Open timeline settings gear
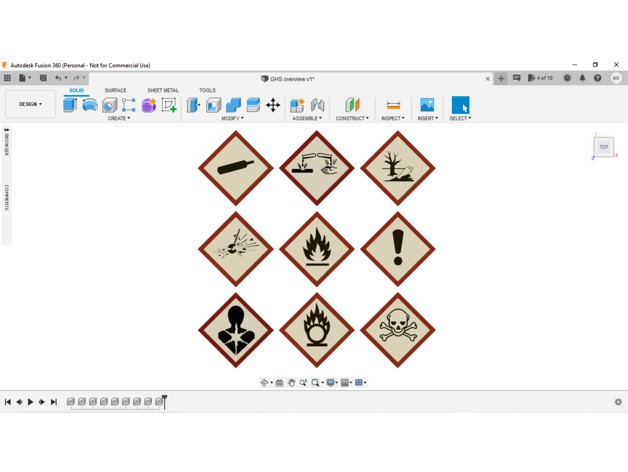 pyautogui.click(x=618, y=402)
